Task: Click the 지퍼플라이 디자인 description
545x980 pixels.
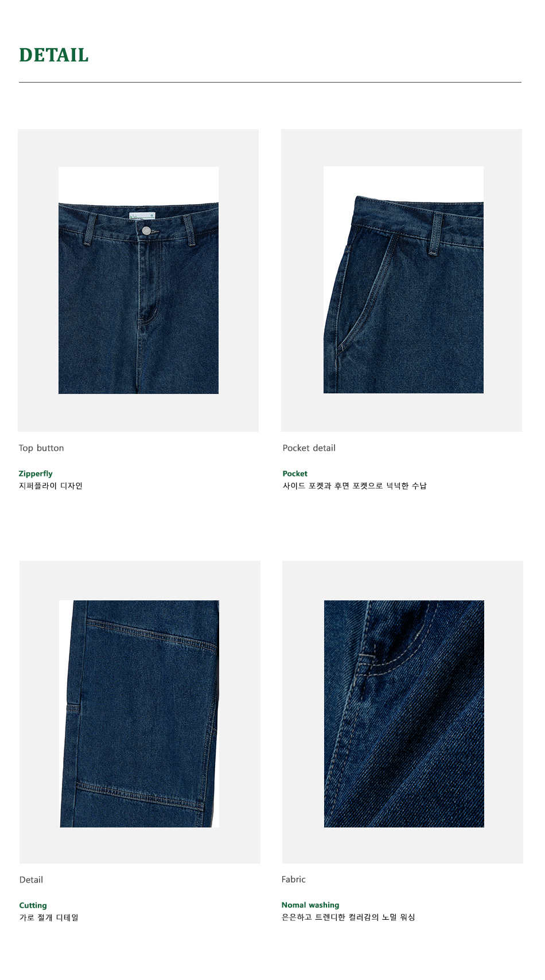Action: tap(50, 486)
